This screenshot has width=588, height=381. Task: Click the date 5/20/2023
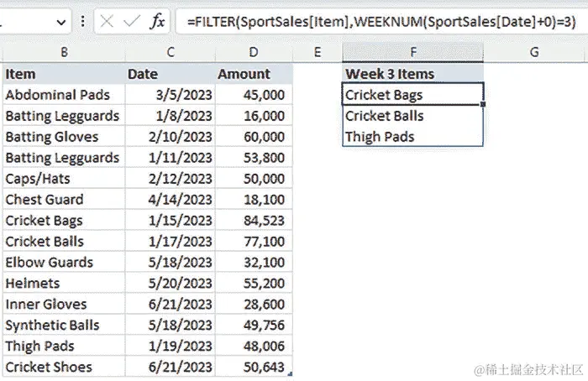[171, 283]
